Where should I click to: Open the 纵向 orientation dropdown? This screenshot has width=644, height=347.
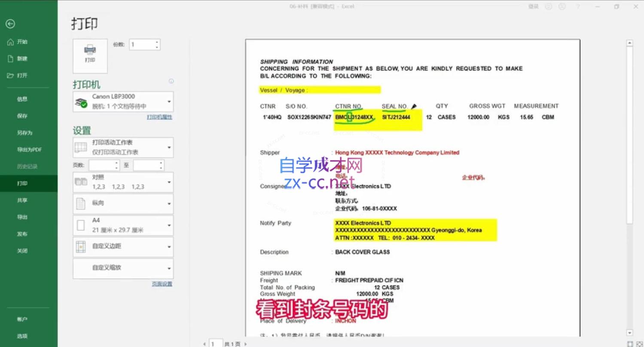[x=123, y=204]
